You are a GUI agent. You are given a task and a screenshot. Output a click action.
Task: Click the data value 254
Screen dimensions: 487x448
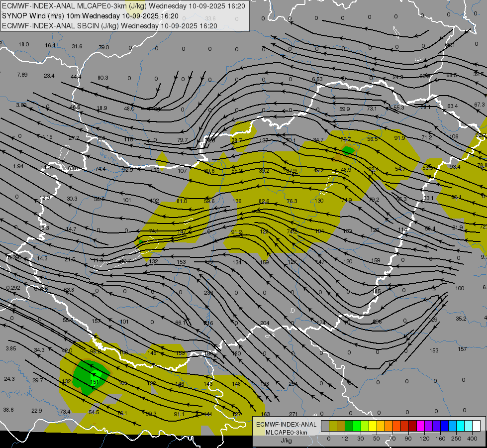pyautogui.click(x=293, y=384)
